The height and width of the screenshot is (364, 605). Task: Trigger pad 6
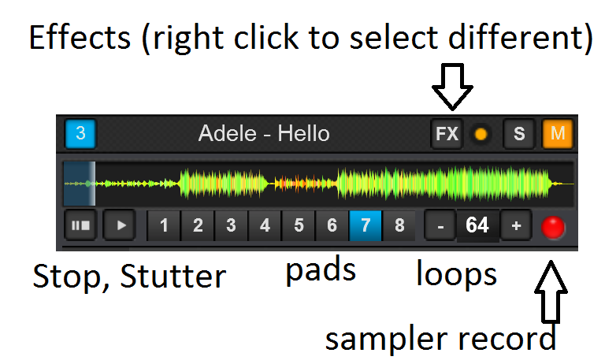pos(332,226)
